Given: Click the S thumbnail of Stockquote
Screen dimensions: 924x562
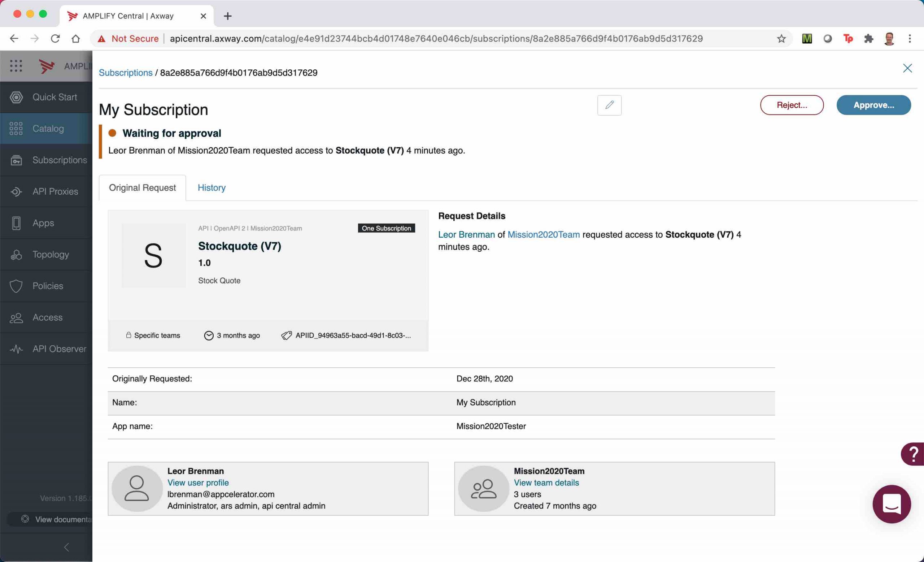Looking at the screenshot, I should point(153,256).
